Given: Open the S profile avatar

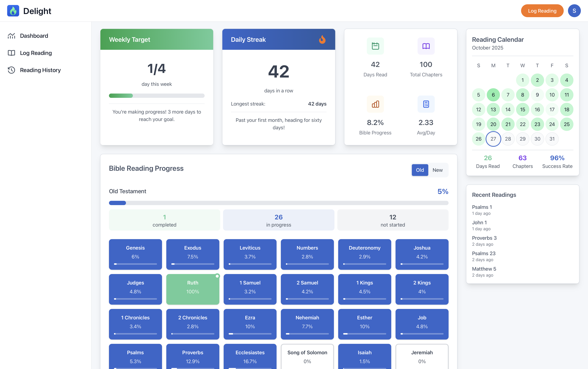Looking at the screenshot, I should (574, 10).
